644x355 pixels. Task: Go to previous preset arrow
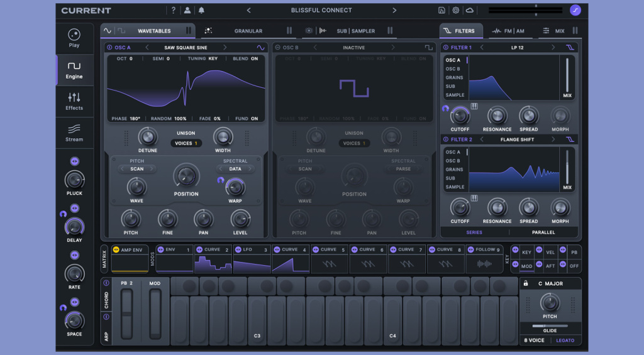coord(248,10)
